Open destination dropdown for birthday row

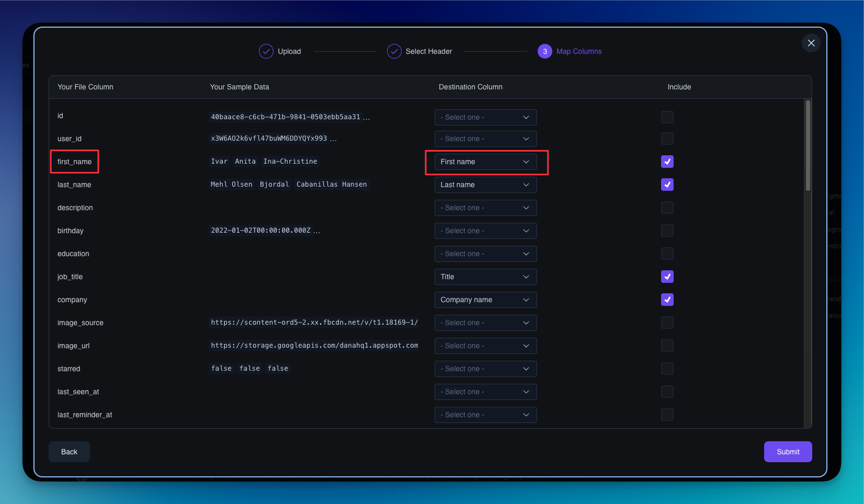[x=486, y=231]
